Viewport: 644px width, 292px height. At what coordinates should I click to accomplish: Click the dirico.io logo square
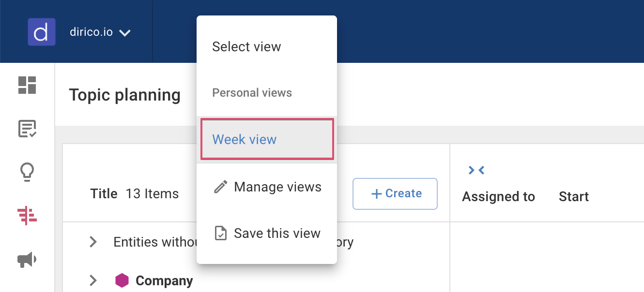click(41, 31)
